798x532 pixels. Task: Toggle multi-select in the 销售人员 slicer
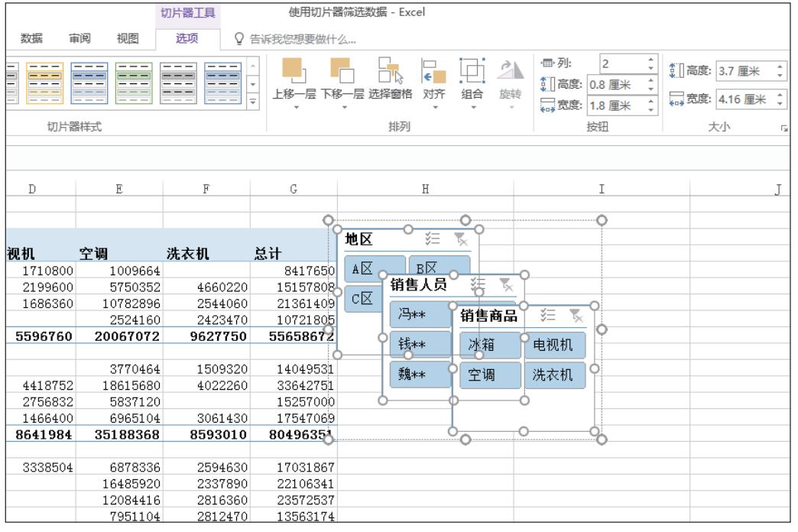pos(478,284)
